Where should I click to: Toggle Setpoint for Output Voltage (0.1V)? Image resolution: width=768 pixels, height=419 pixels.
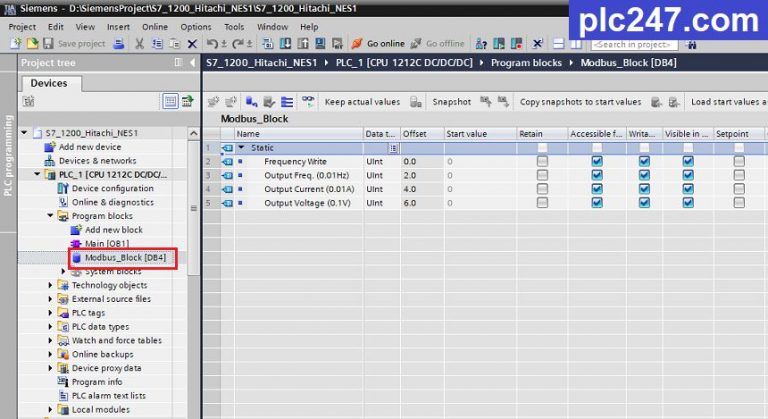click(x=739, y=202)
